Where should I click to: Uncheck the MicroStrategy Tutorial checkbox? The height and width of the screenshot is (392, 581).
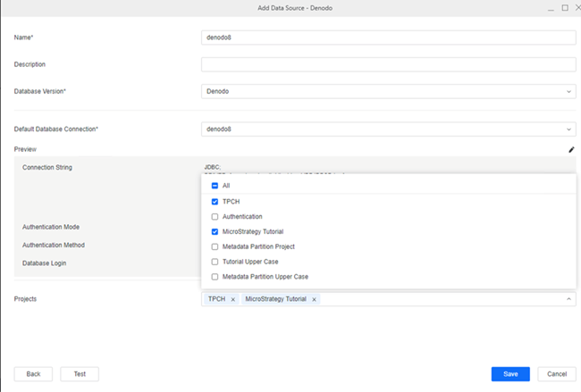[x=215, y=231]
